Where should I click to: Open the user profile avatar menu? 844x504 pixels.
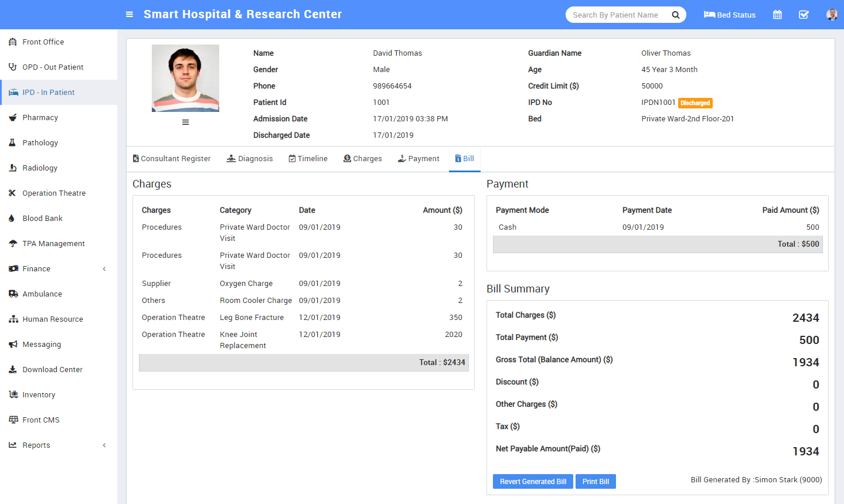point(832,15)
